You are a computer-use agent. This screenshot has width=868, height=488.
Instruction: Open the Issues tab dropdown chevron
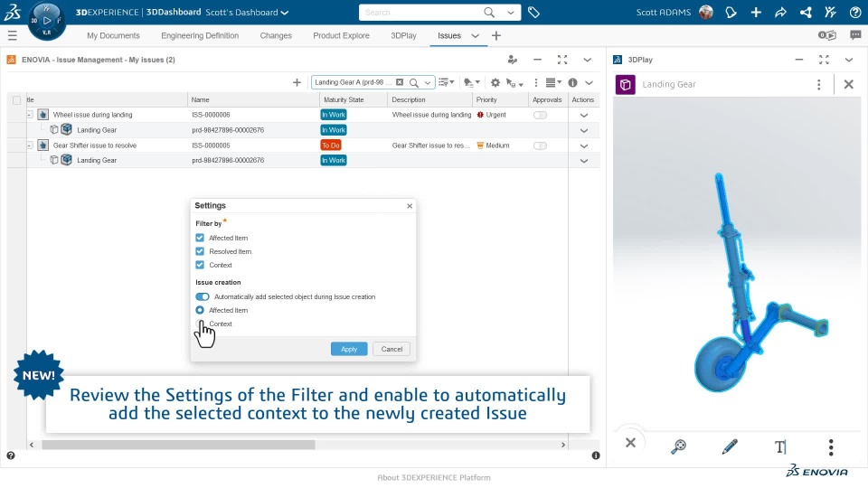coord(475,36)
